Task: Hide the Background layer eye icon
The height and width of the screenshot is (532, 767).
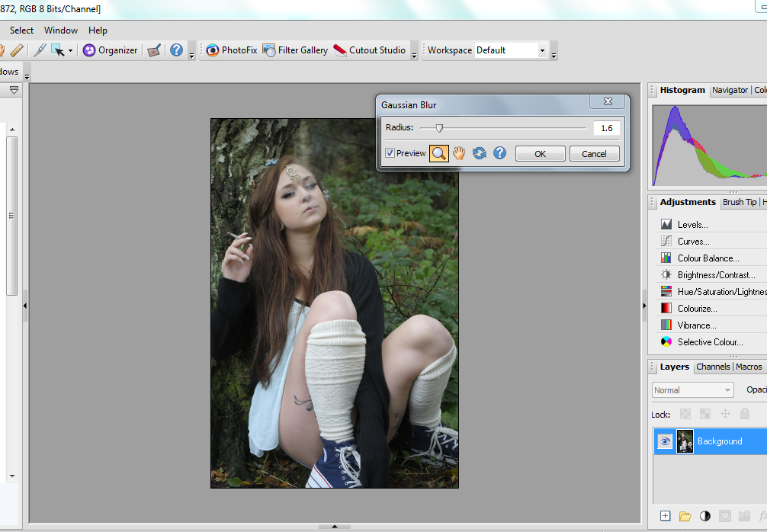Action: click(x=665, y=441)
